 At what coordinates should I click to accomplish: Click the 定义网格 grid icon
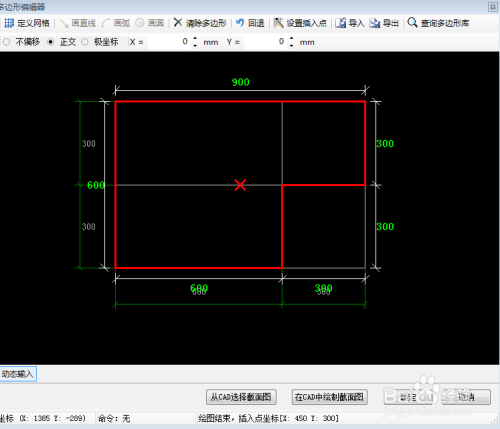[x=9, y=23]
